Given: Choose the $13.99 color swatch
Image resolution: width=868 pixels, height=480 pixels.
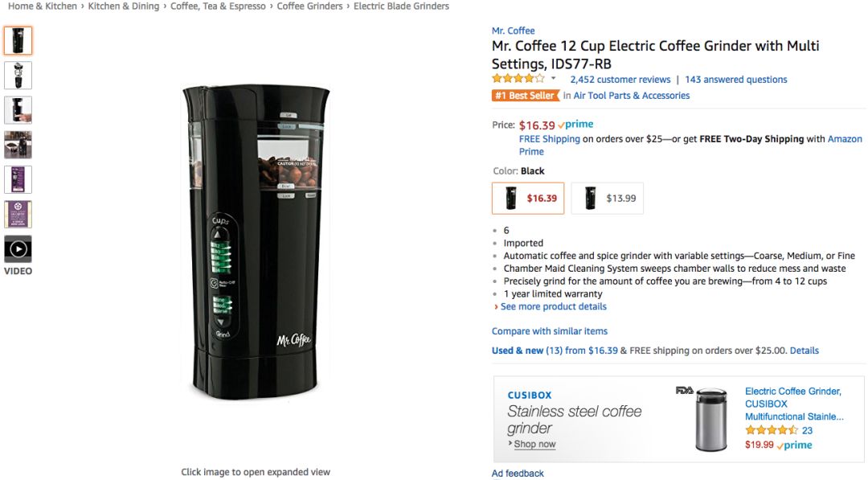Looking at the screenshot, I should tap(607, 199).
